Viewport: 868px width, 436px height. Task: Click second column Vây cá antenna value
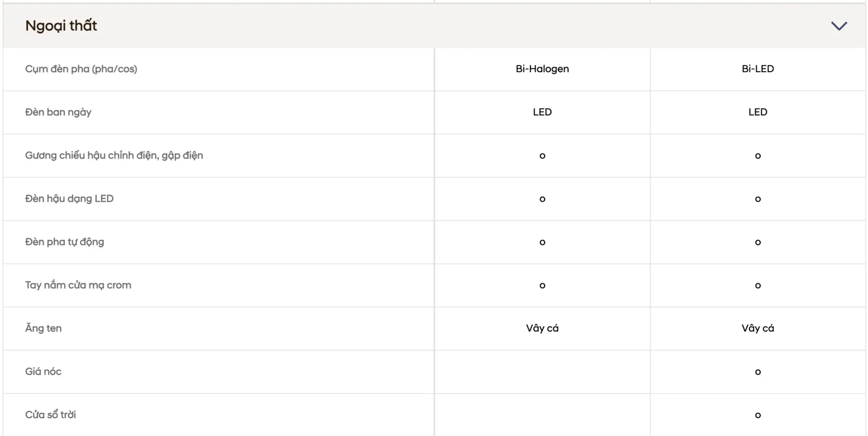[758, 328]
